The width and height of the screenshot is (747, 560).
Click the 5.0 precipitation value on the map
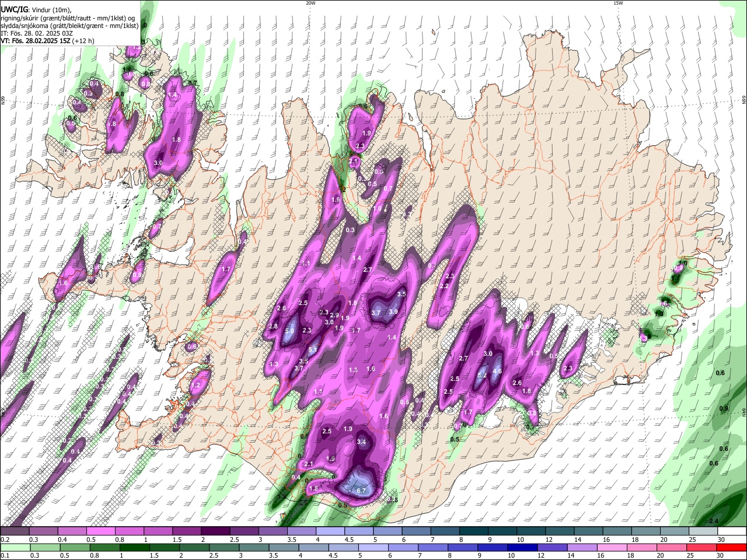pos(290,331)
